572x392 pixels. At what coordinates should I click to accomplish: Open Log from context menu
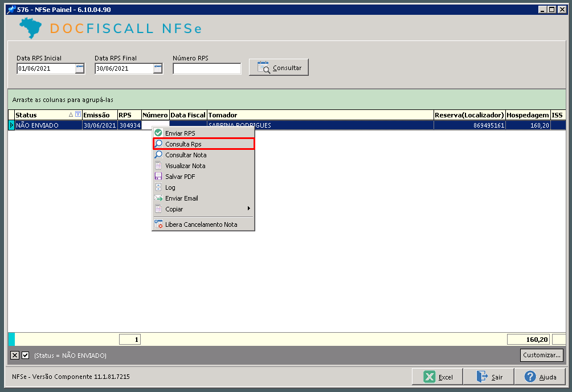(203, 187)
